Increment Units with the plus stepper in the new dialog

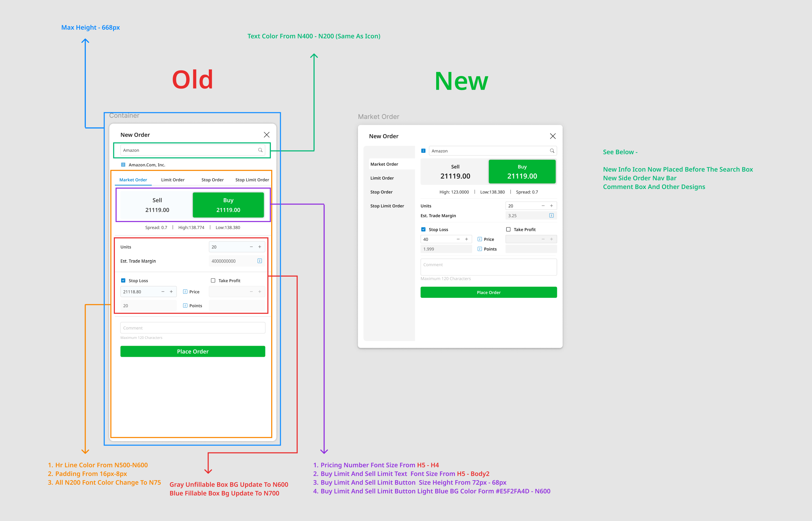[551, 205]
